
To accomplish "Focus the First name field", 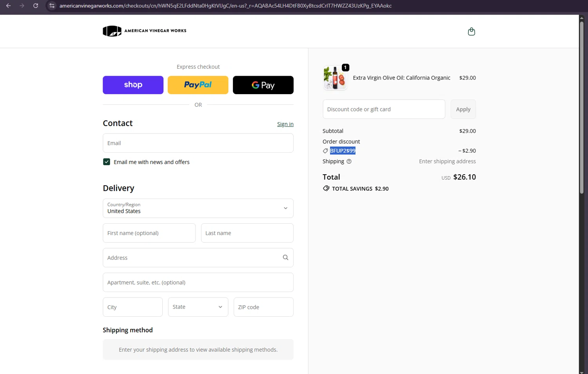I will tap(149, 233).
